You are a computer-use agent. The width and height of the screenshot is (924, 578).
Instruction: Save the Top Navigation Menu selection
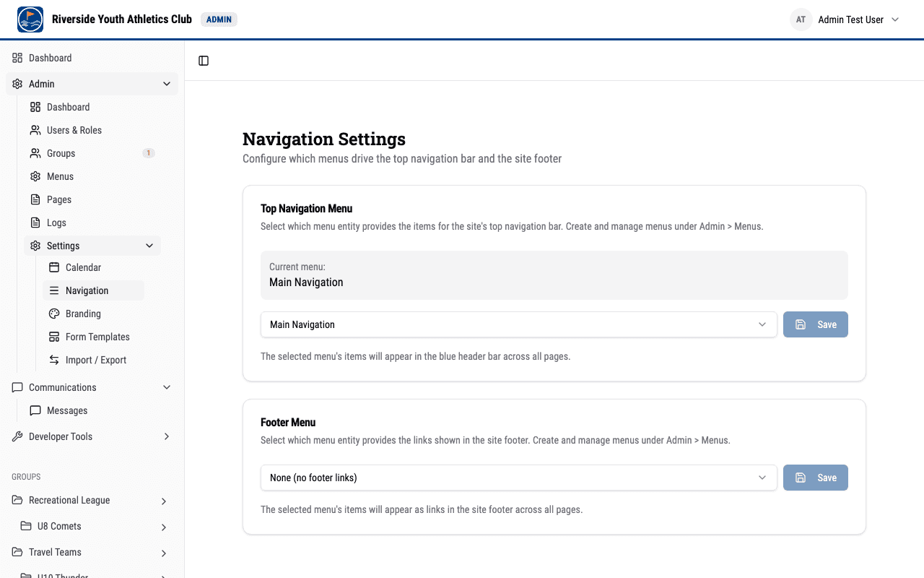coord(816,324)
